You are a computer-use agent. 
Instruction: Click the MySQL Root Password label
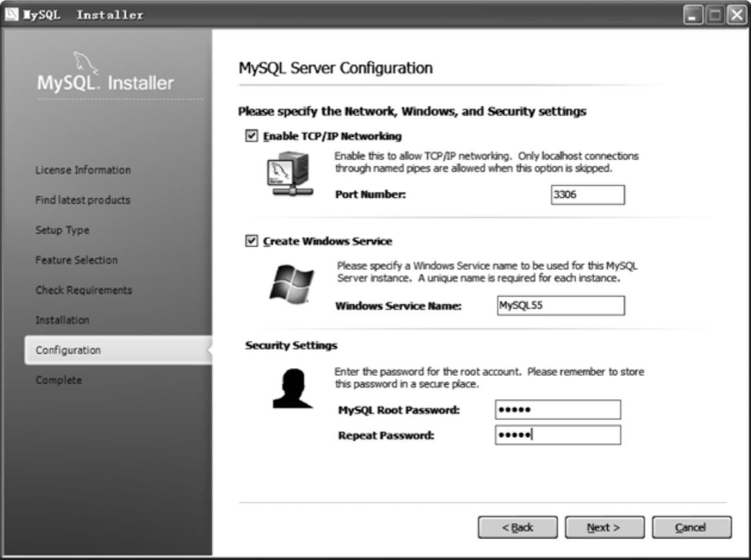click(x=399, y=410)
